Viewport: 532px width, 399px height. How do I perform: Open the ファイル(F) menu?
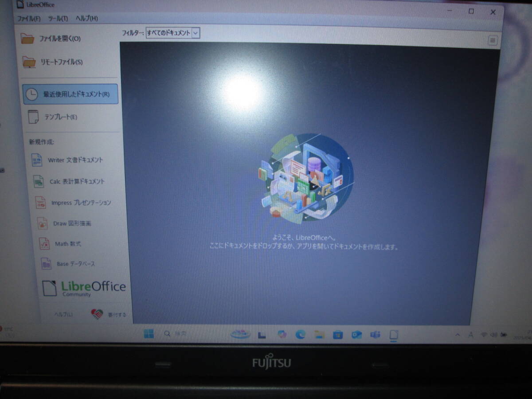tap(29, 19)
